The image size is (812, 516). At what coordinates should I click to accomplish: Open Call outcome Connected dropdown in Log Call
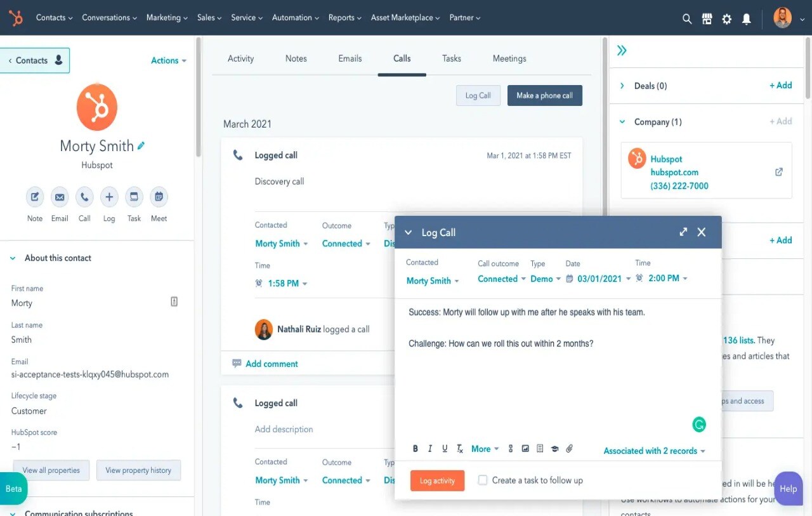pyautogui.click(x=502, y=279)
